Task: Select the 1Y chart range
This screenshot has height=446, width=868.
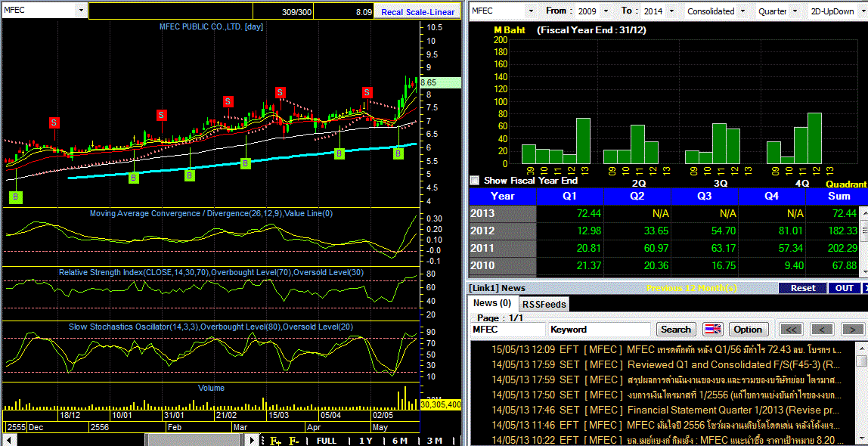Action: (365, 441)
